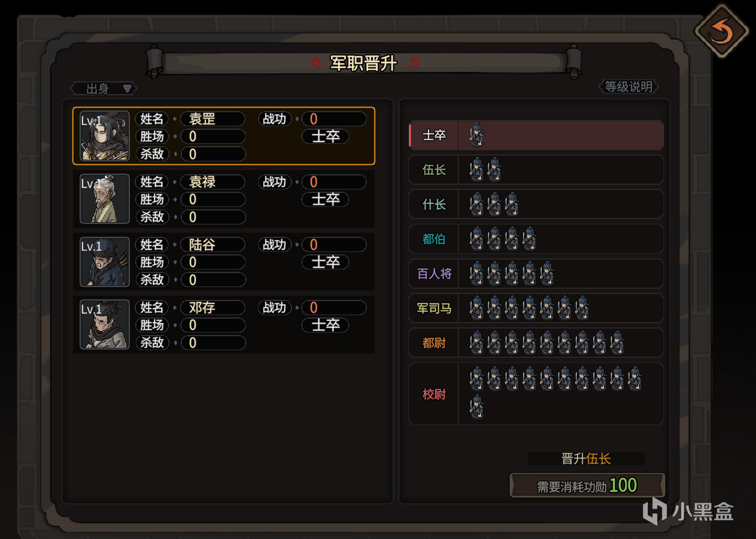Choose the 什长 rank entry
Screen dimensions: 756x539
coord(537,205)
